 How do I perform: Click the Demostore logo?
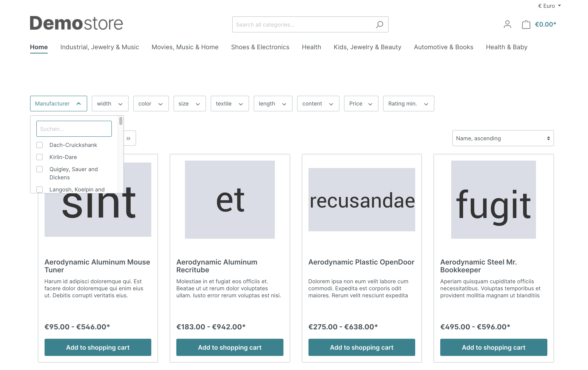[x=76, y=23]
